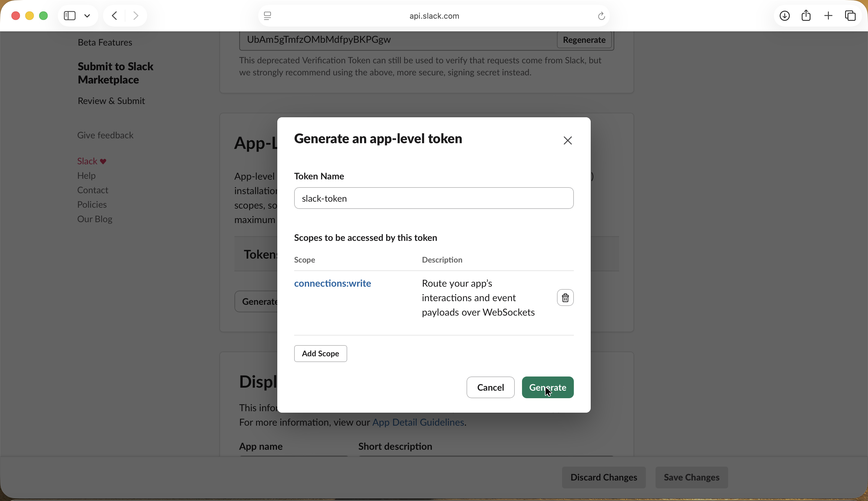Regenerate the verification token
Viewport: 868px width, 501px height.
(x=584, y=40)
